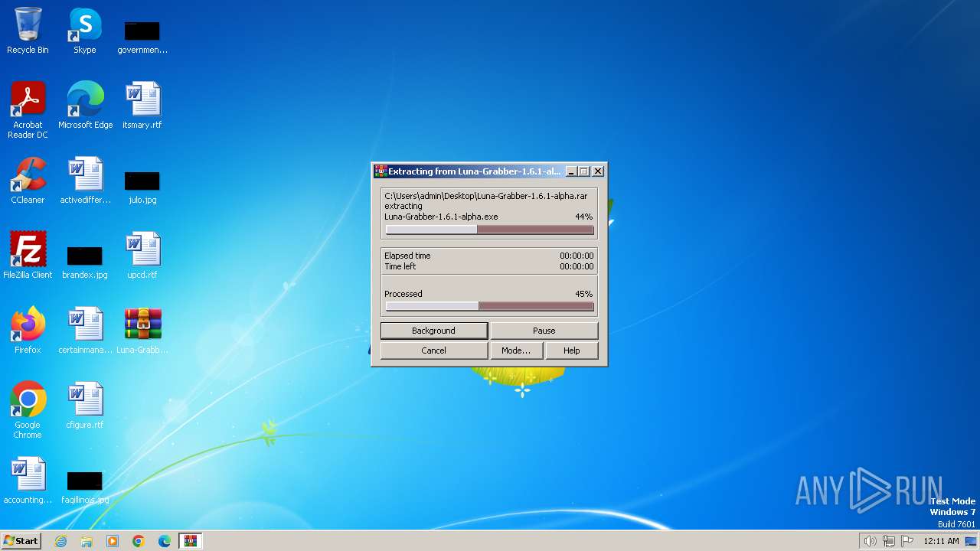Click the Time left label

[400, 266]
